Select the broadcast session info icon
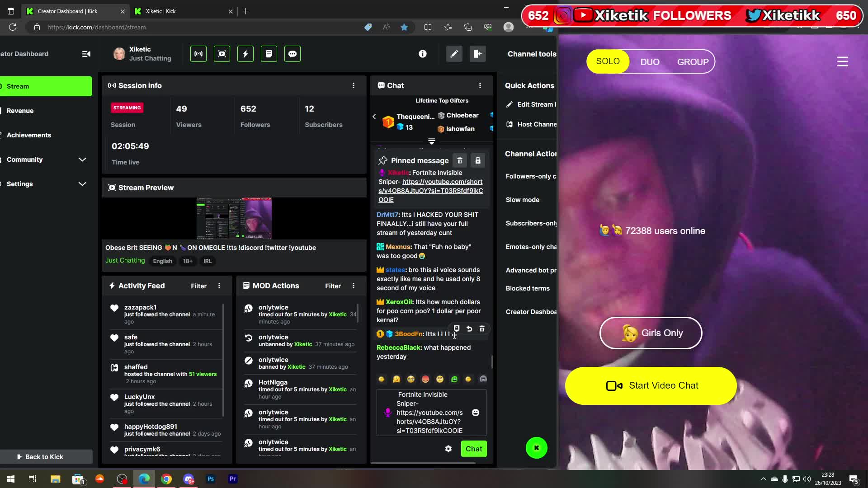 click(x=198, y=53)
